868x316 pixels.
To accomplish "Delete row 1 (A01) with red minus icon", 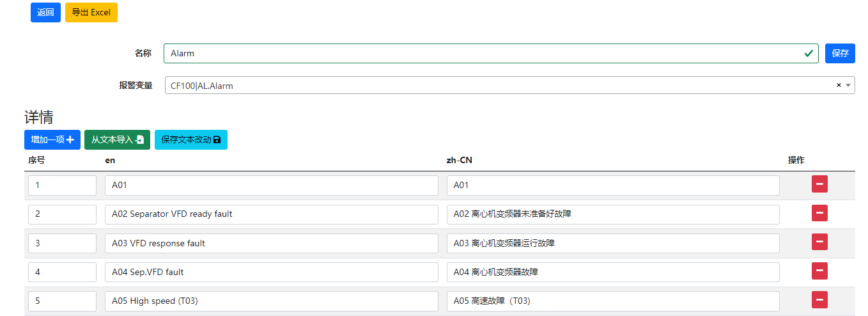I will [819, 184].
